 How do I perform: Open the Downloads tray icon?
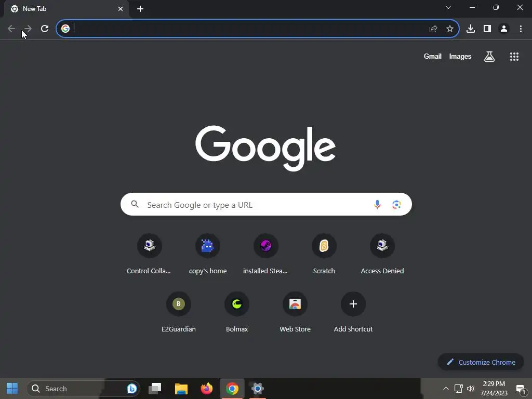coord(471,29)
